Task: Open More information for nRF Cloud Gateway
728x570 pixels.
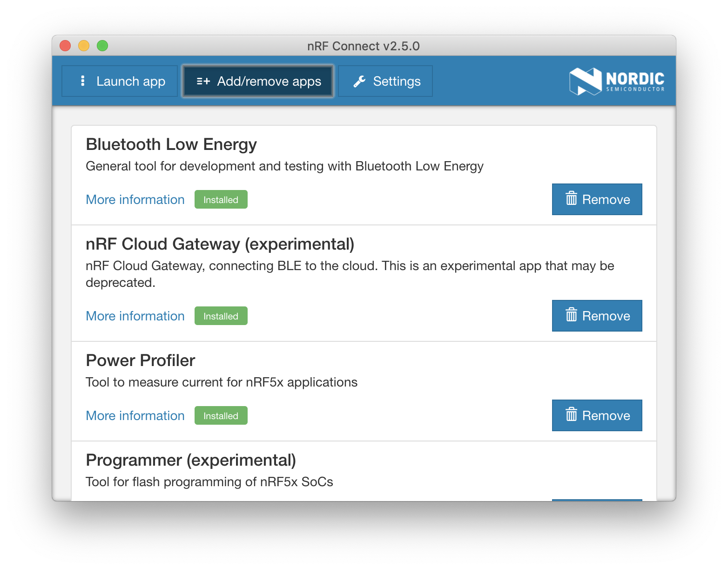Action: coord(135,316)
